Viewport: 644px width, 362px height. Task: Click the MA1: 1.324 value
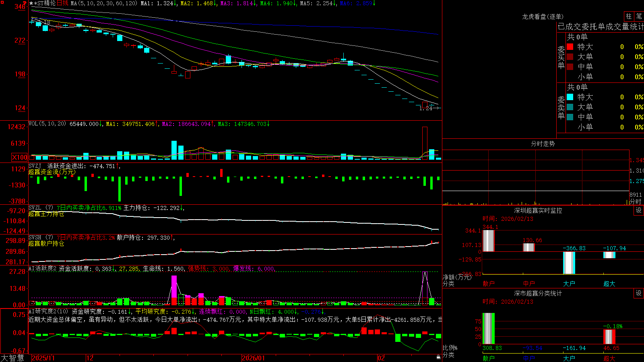pyautogui.click(x=158, y=3)
